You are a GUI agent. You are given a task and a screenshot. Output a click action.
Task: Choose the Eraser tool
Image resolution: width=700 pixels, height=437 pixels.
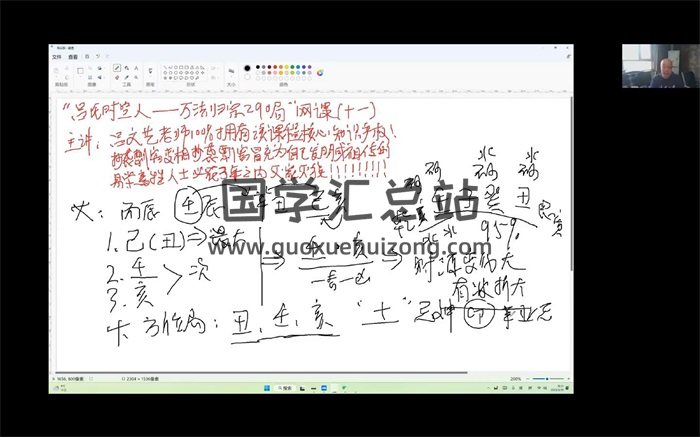[x=116, y=76]
